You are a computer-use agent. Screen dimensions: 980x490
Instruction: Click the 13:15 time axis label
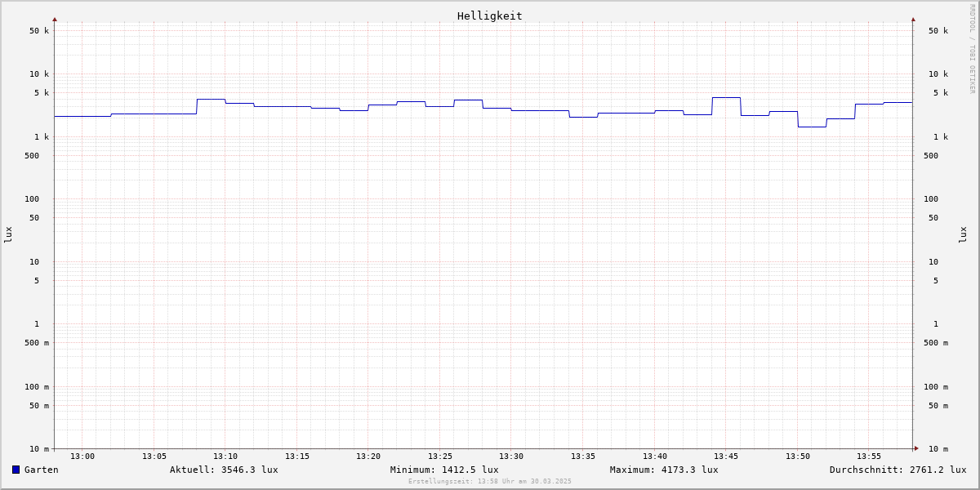(x=297, y=457)
